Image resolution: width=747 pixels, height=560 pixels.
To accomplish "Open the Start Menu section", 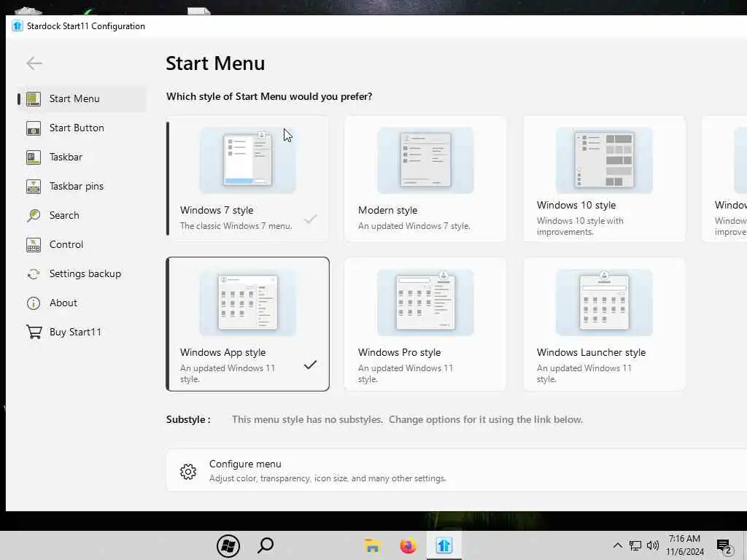I will pos(82,98).
